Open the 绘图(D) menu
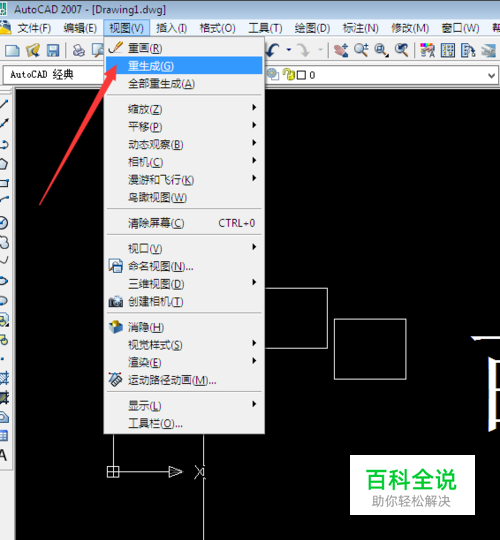This screenshot has height=540, width=500. tap(312, 28)
